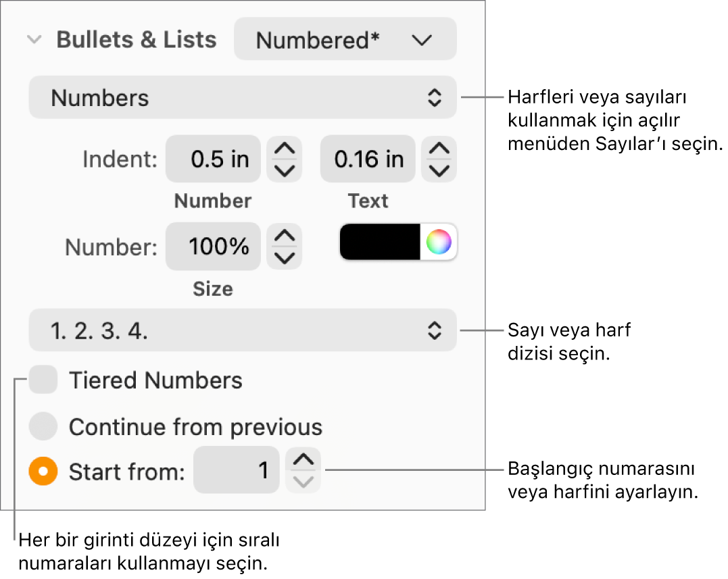Collapse the Bullets & Lists section chevron
Screen dimensions: 728x579
33,40
